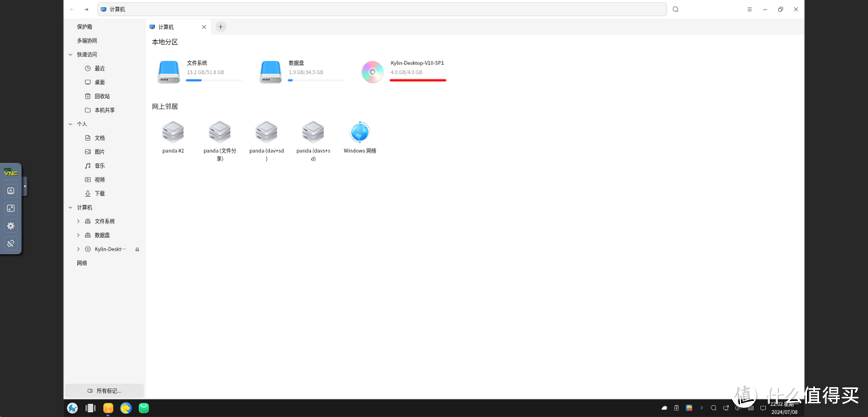The width and height of the screenshot is (868, 417).
Task: Click the search magnifier in the title bar
Action: (x=675, y=10)
